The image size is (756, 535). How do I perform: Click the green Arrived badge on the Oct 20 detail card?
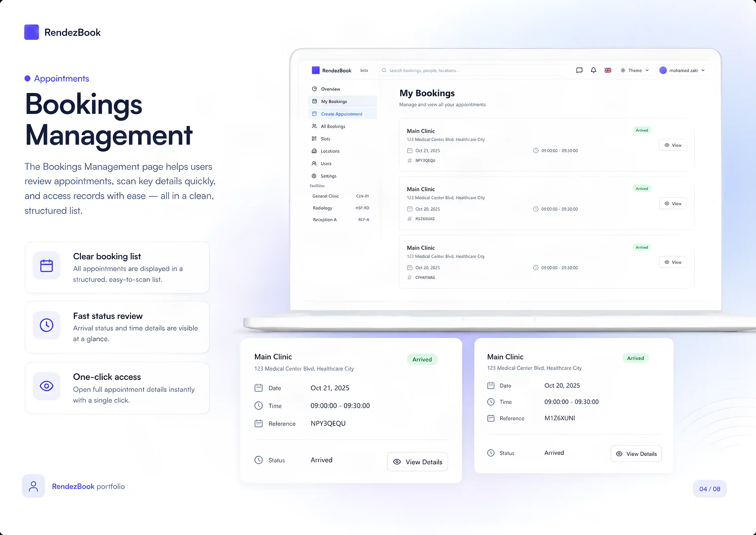(635, 358)
